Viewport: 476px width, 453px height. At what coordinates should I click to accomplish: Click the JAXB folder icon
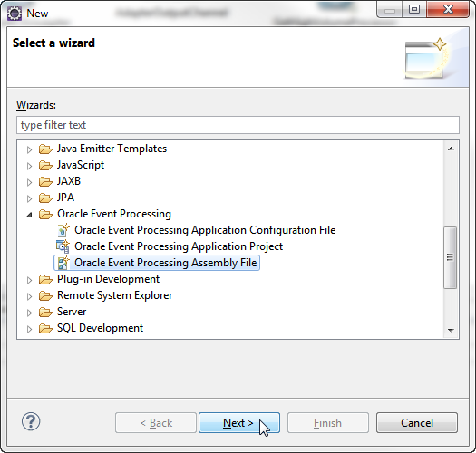pyautogui.click(x=45, y=181)
